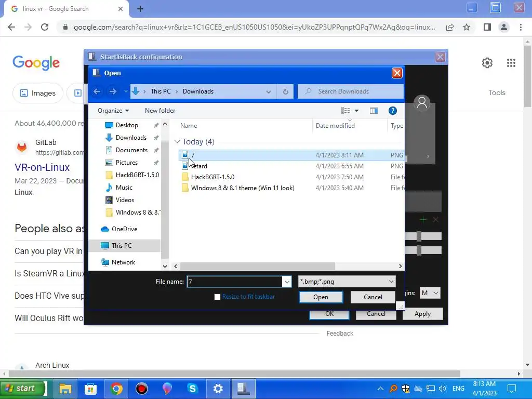Adjust the upper slider in StartIsBack window
Screen dimensions: 532x399
pyautogui.click(x=419, y=236)
